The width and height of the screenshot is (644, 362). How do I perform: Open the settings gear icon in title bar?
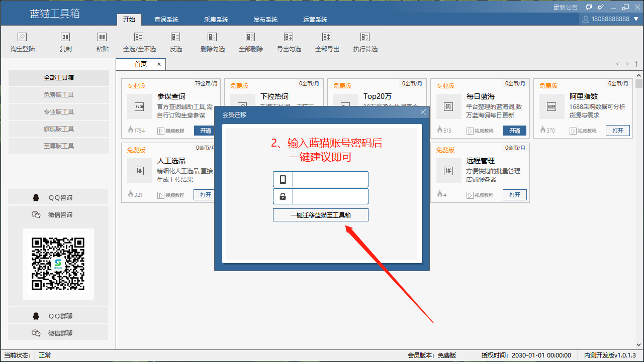pos(600,7)
